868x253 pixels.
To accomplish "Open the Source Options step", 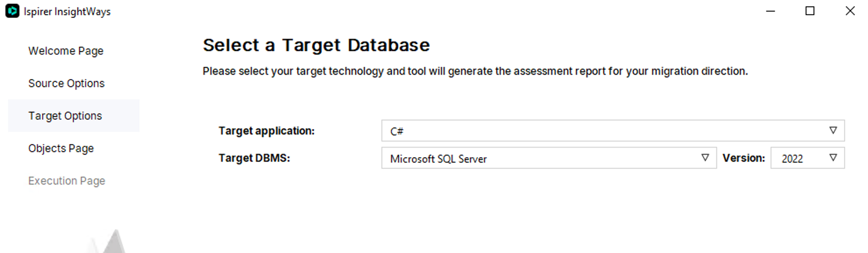I will tap(66, 83).
